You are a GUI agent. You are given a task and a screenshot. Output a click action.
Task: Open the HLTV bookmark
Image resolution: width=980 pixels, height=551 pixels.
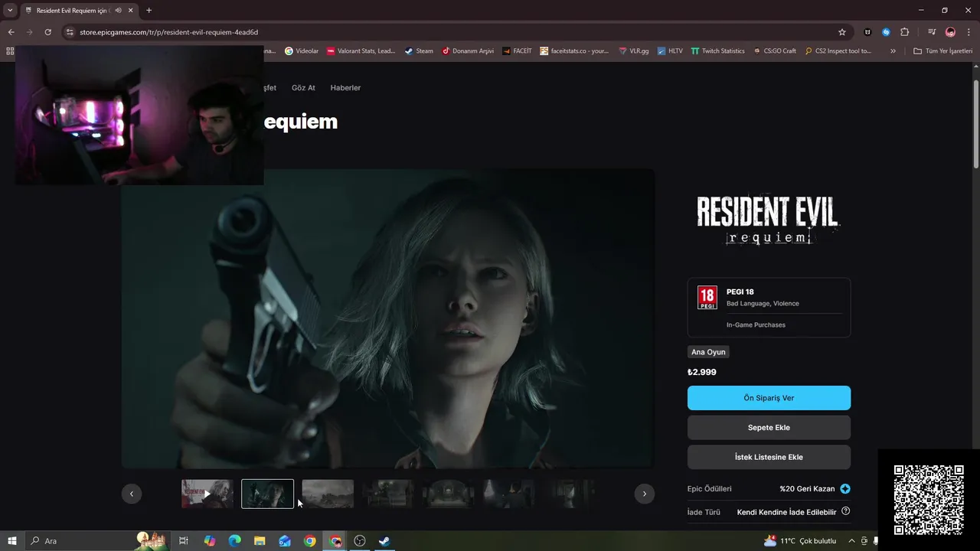[x=670, y=51]
